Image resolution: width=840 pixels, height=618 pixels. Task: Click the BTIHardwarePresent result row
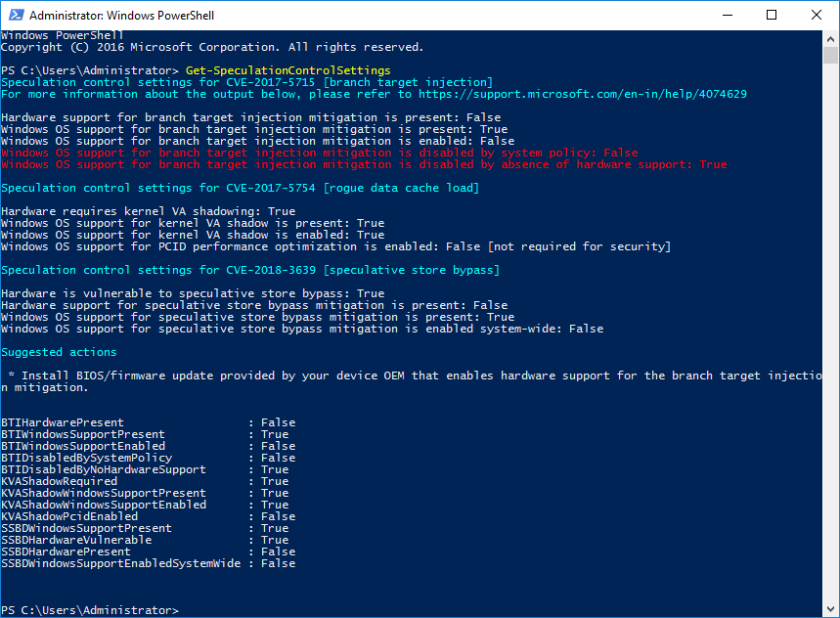(148, 422)
